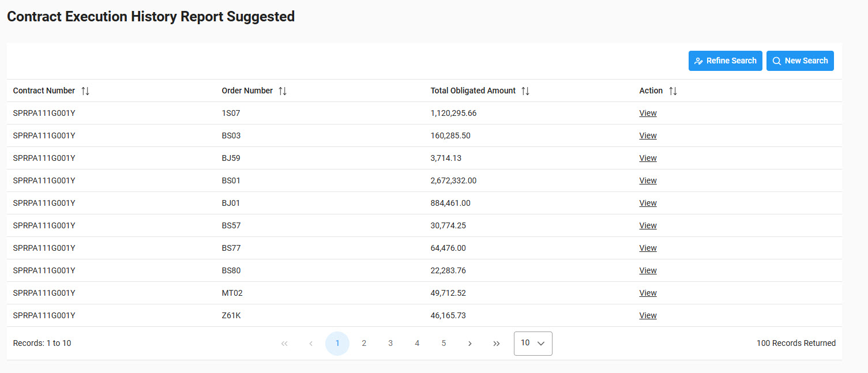The image size is (868, 373).
Task: Click amount 884,461.00
Action: pos(450,204)
